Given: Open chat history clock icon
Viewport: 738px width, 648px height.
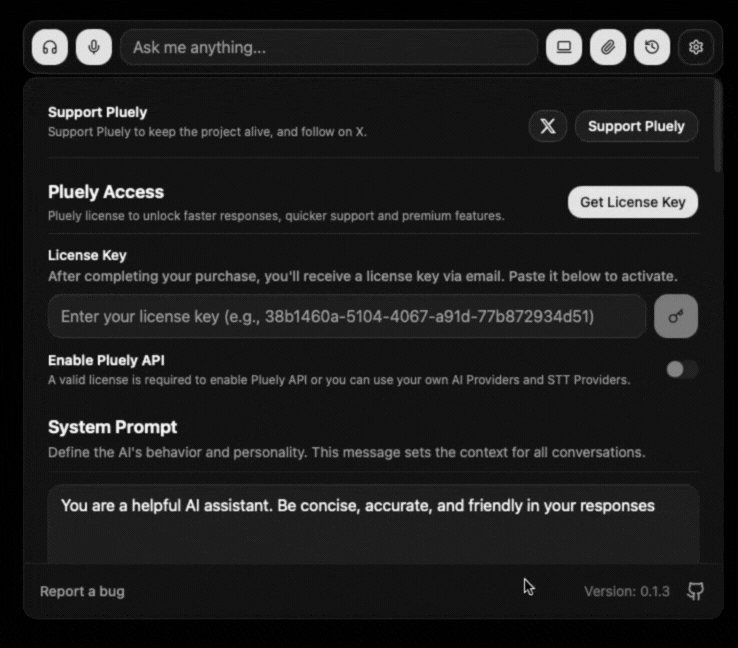Looking at the screenshot, I should click(x=652, y=47).
